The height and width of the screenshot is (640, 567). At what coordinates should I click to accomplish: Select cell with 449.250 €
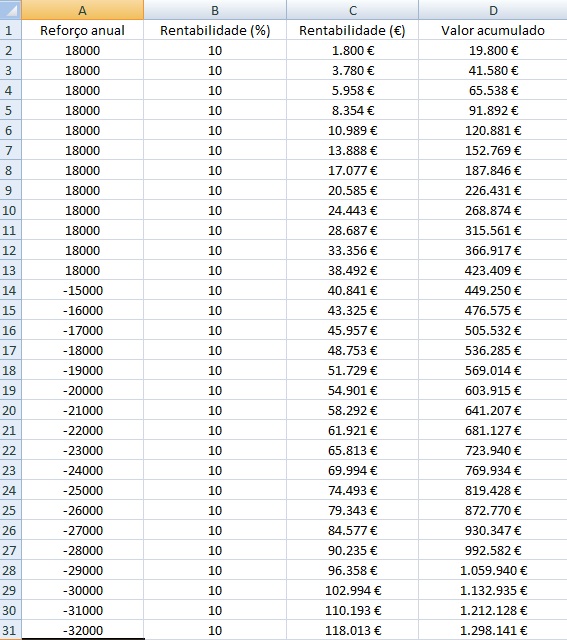(493, 290)
